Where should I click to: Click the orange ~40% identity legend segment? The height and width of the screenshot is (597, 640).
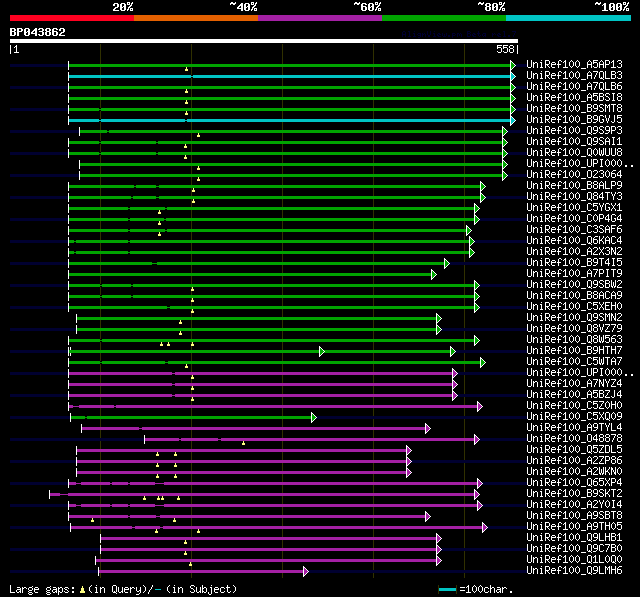(196, 18)
